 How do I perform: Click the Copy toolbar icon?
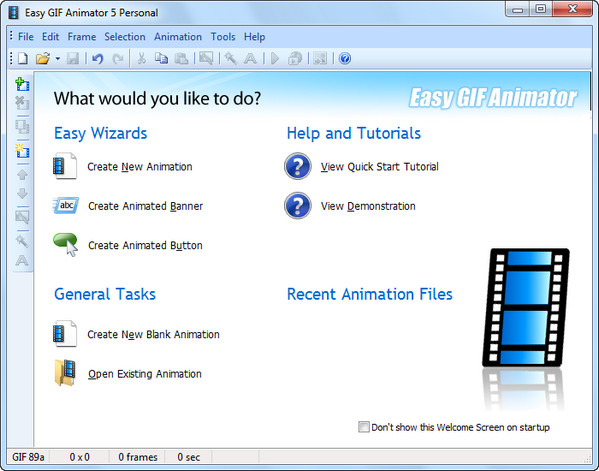click(x=161, y=58)
